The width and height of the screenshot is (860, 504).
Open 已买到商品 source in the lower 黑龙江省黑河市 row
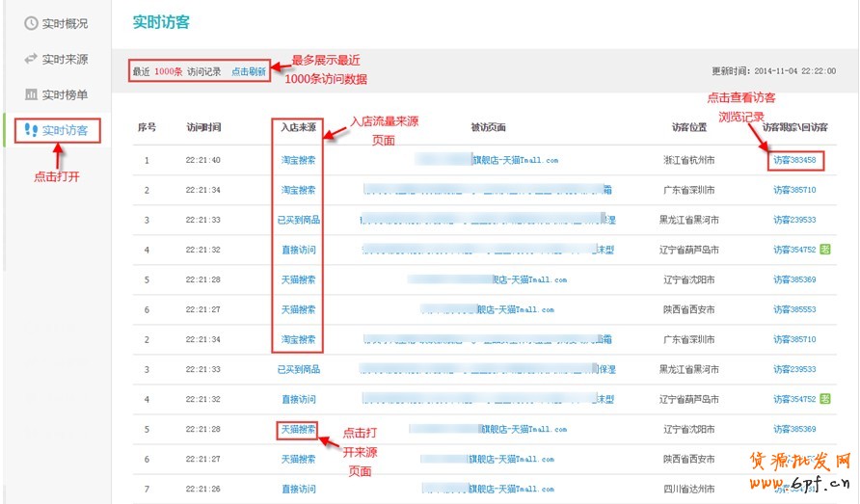[298, 369]
